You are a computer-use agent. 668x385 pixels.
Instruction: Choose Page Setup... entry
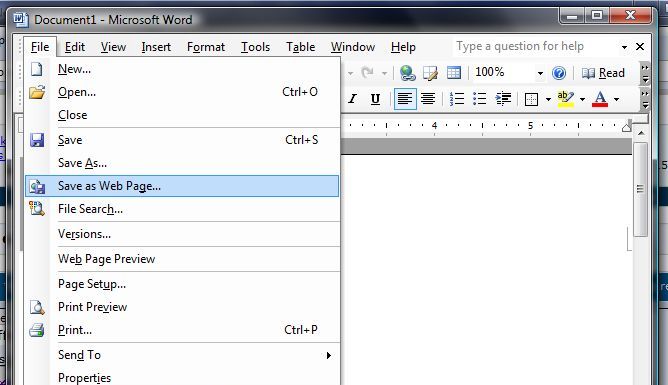point(182,284)
